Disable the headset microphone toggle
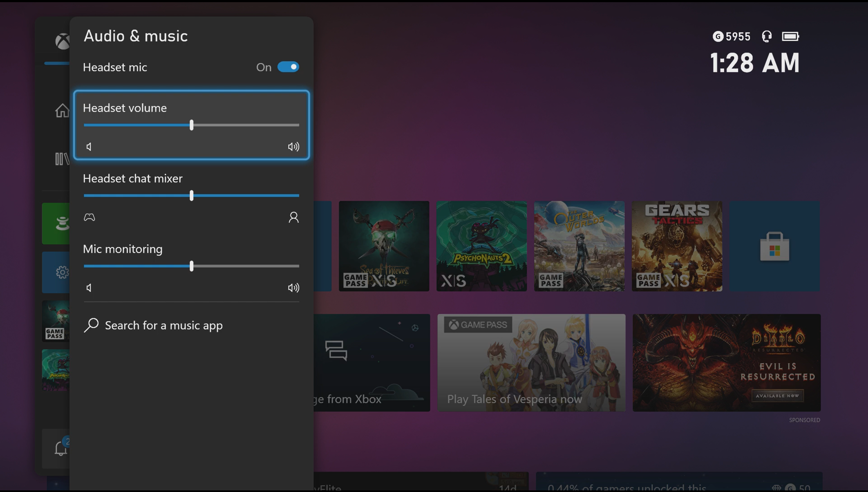This screenshot has height=492, width=868. [x=288, y=67]
